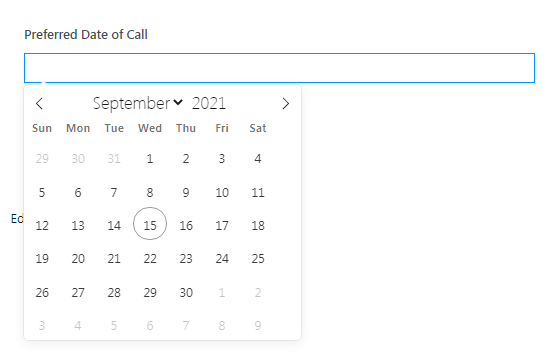Viewport: 551px width, 361px height.
Task: Pick Friday September 10
Action: (x=222, y=193)
